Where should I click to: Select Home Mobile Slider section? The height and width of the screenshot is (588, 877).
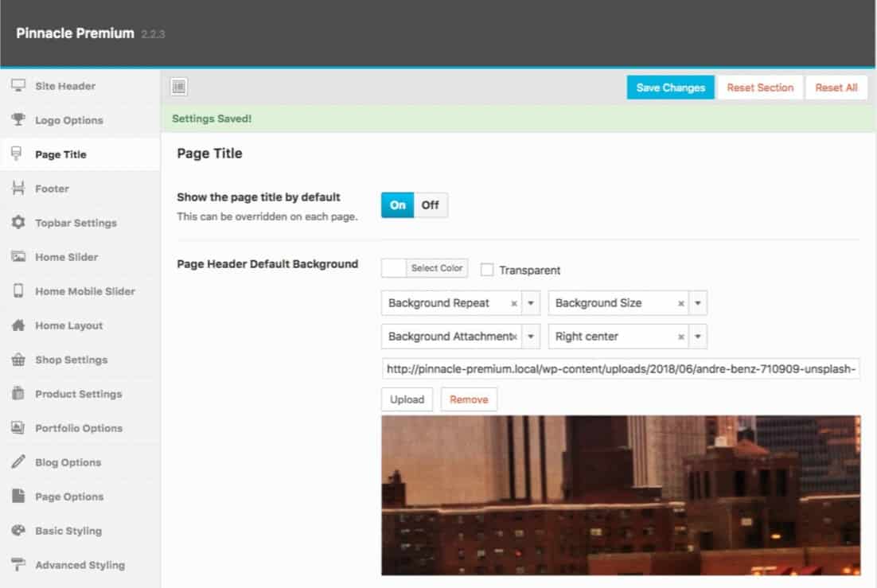[80, 290]
